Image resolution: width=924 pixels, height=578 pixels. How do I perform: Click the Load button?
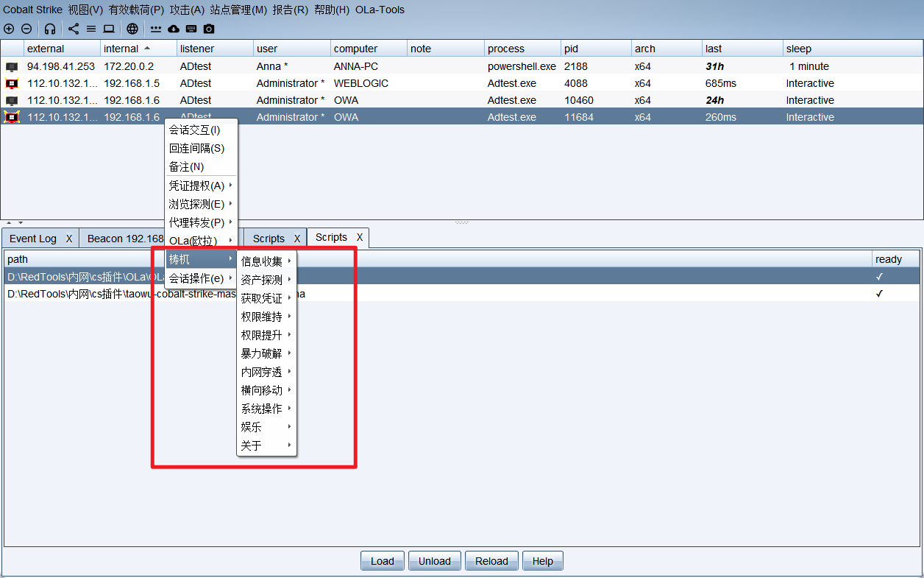(x=383, y=561)
